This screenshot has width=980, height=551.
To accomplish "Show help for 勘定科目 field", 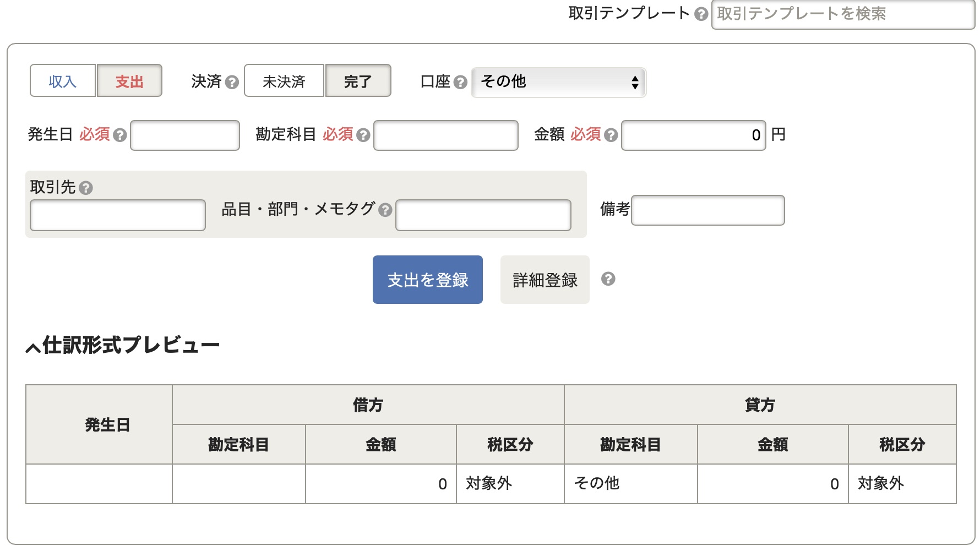I will coord(363,135).
